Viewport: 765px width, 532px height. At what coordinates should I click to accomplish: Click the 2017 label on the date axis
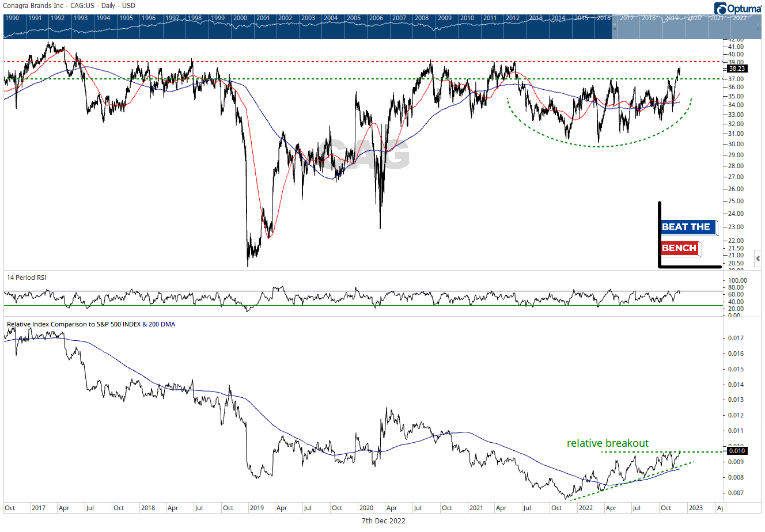point(39,508)
